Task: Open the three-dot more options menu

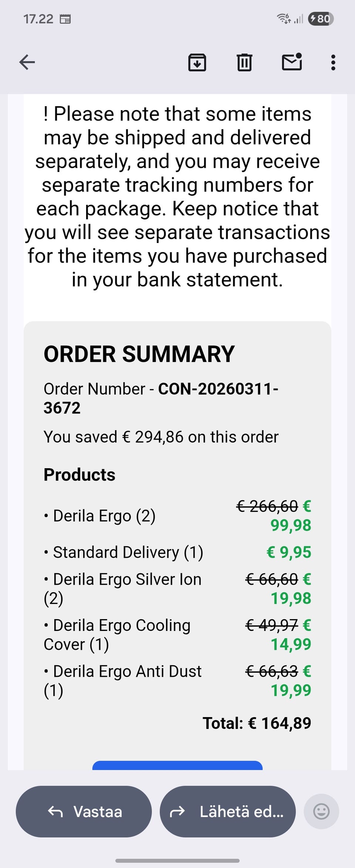Action: (x=333, y=63)
